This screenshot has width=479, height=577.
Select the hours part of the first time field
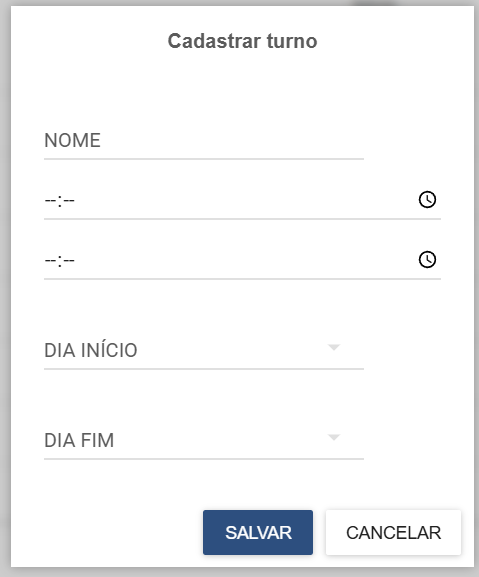pos(50,201)
